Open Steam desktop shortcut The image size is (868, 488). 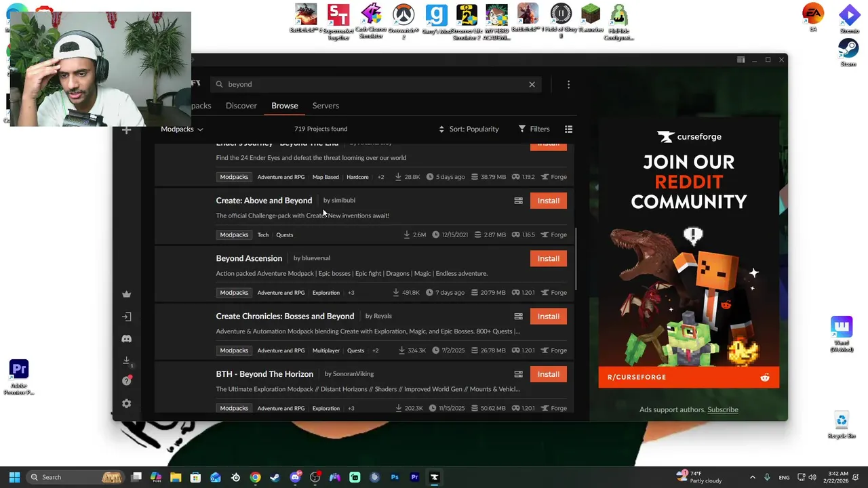pos(848,52)
